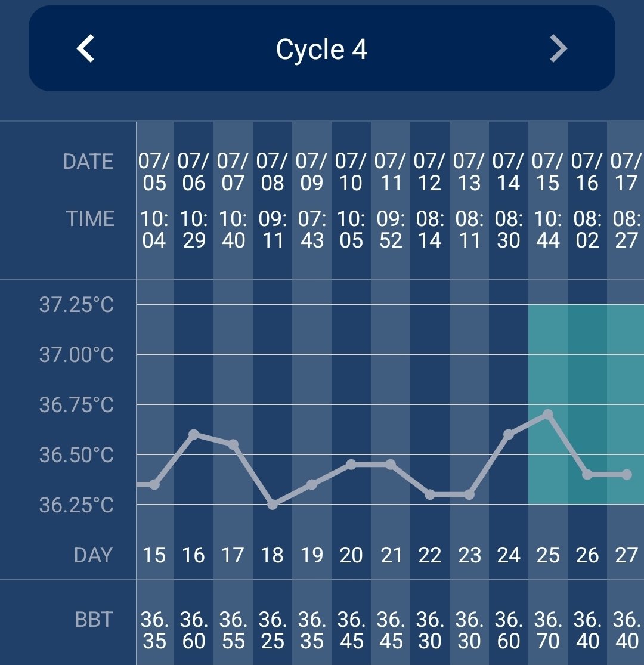The width and height of the screenshot is (644, 665).
Task: Tap the BBT value 36.70
Action: coord(547,630)
